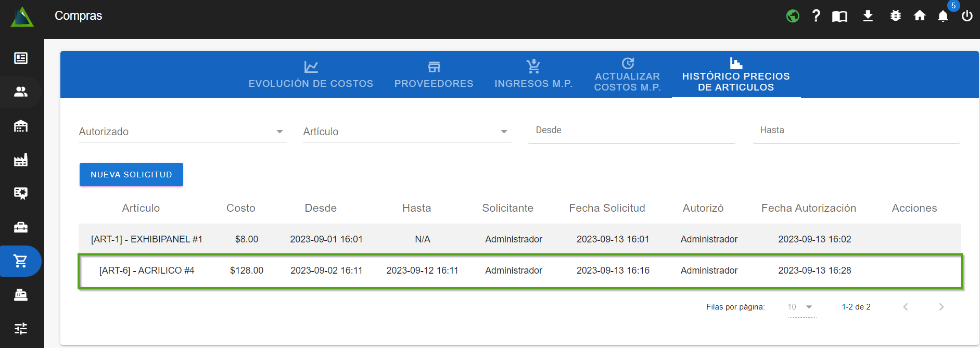Open help via question mark icon

(816, 16)
